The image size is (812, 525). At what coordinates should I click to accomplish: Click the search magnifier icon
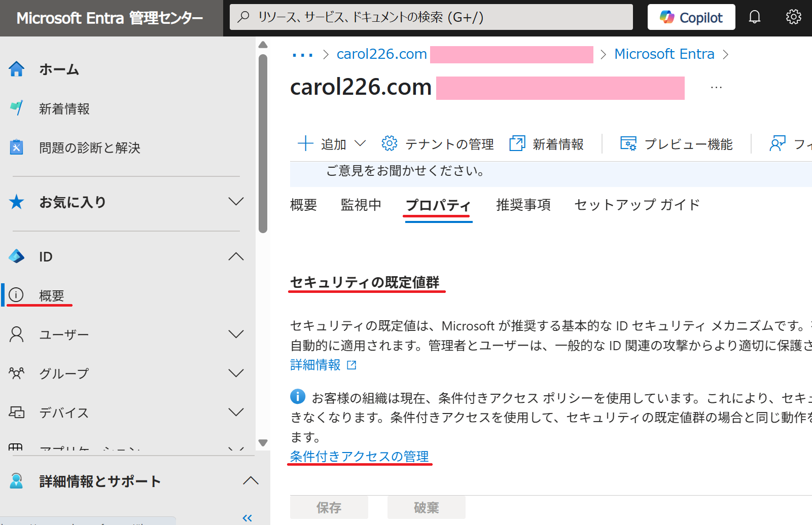coord(243,17)
